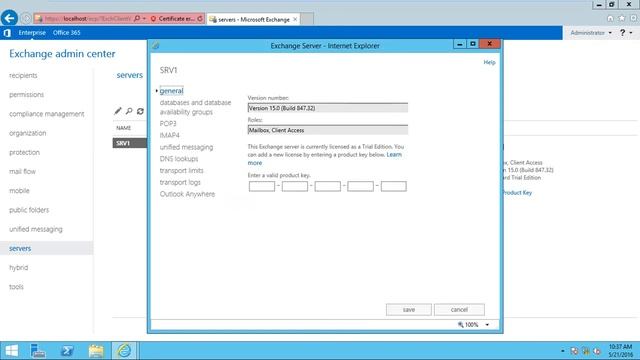Image resolution: width=640 pixels, height=360 pixels.
Task: Open transport limits section
Action: tap(181, 171)
